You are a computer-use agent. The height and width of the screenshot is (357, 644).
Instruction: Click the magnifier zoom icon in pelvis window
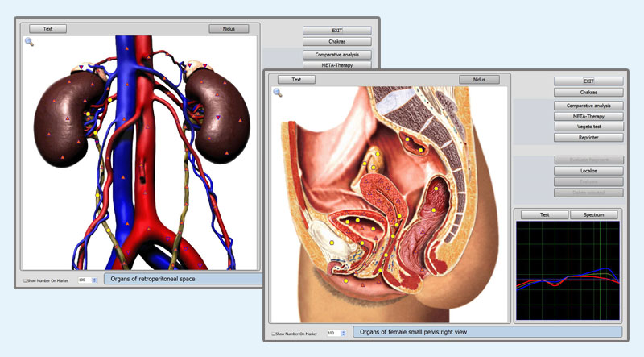pyautogui.click(x=278, y=93)
